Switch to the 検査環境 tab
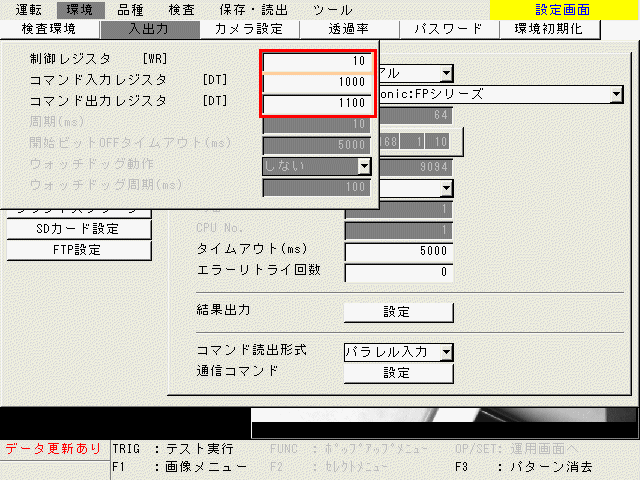The width and height of the screenshot is (640, 480). pyautogui.click(x=48, y=29)
